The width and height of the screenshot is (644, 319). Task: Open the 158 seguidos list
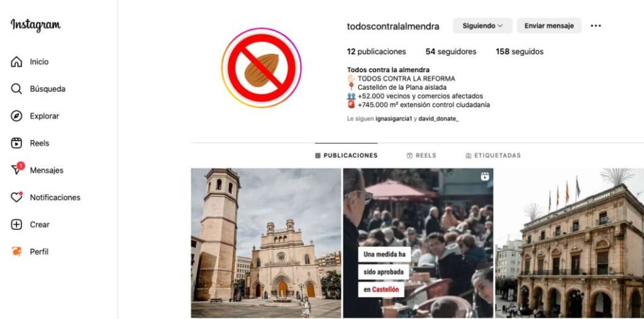519,51
